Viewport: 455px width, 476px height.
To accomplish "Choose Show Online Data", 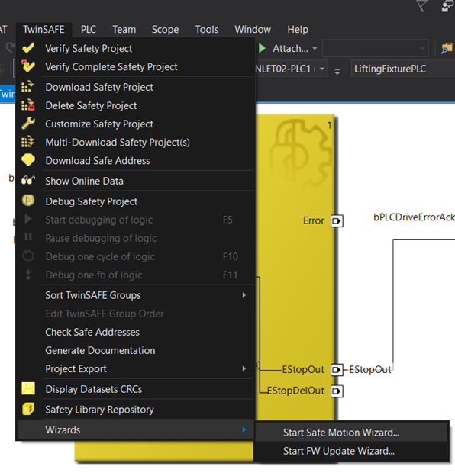I will (135, 181).
